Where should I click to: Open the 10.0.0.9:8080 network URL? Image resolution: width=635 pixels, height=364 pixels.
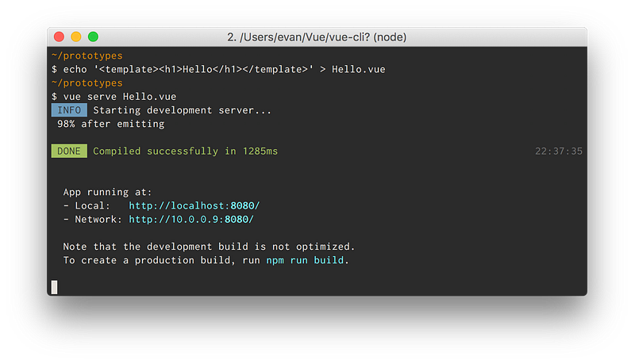[x=191, y=220]
